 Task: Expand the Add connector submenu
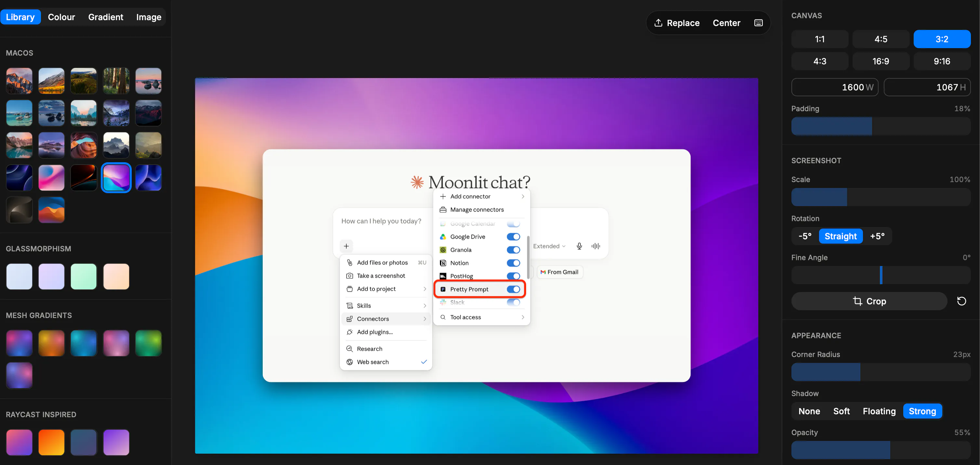coord(482,196)
